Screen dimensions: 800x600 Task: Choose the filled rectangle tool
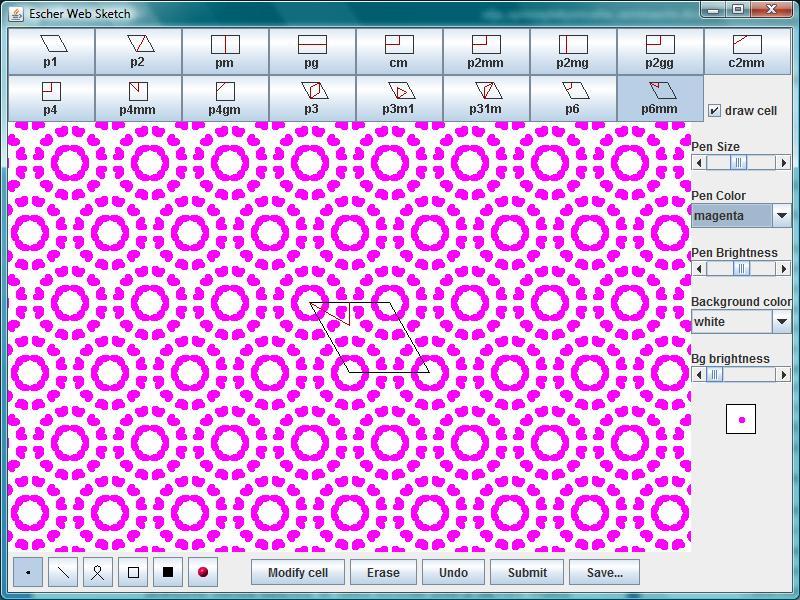click(168, 572)
